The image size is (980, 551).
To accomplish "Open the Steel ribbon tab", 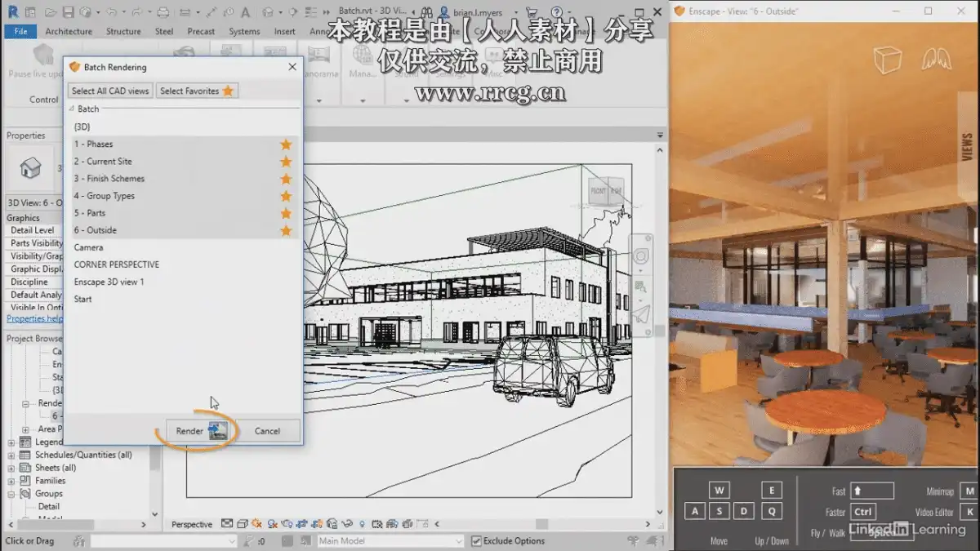I will 164,32.
